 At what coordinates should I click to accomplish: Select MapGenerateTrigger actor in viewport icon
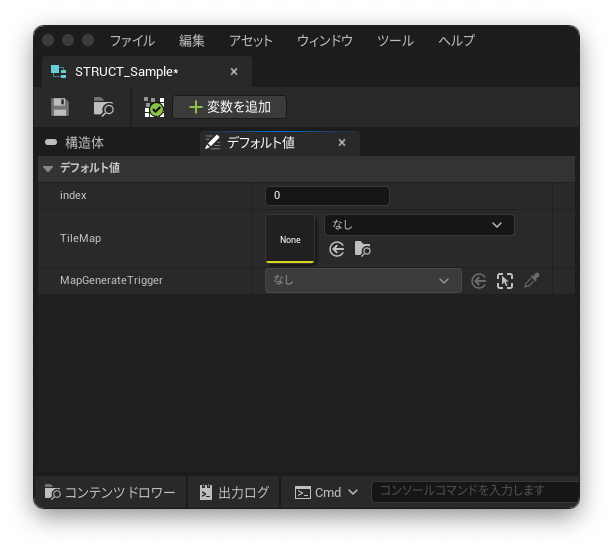point(505,281)
